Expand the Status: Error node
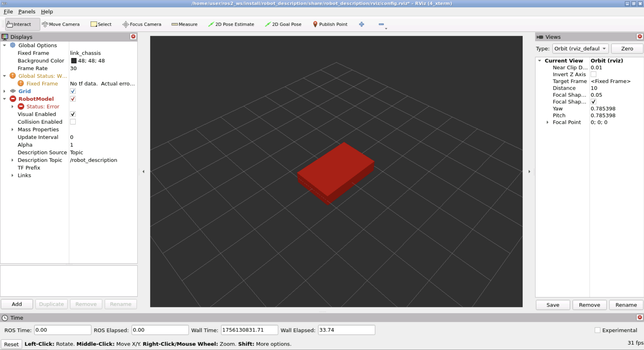This screenshot has width=644, height=350. [x=12, y=106]
